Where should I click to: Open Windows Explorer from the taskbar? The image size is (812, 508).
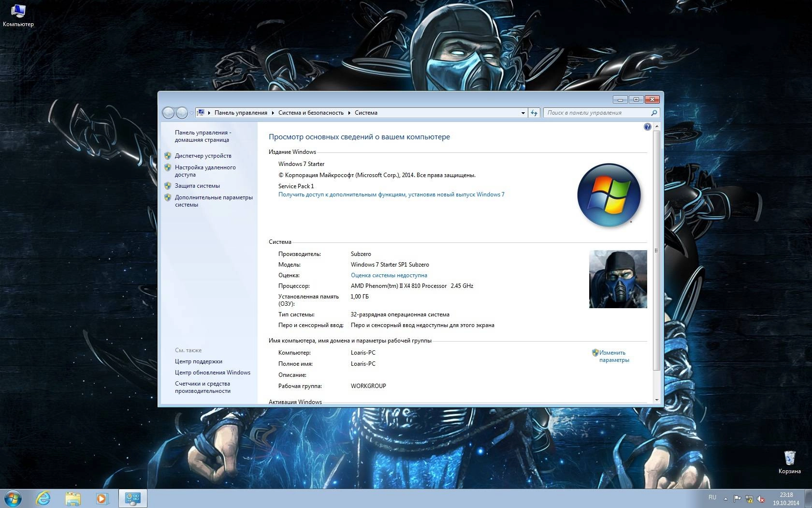(x=73, y=498)
